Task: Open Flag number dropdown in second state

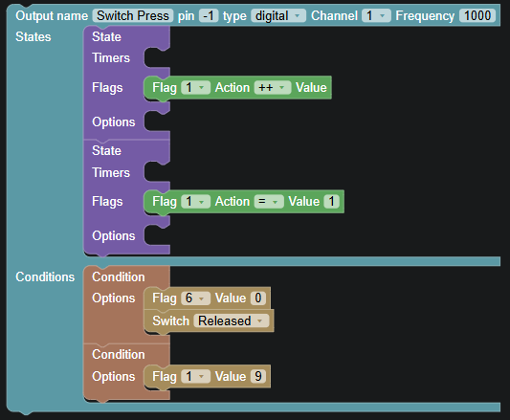Action: click(x=195, y=201)
